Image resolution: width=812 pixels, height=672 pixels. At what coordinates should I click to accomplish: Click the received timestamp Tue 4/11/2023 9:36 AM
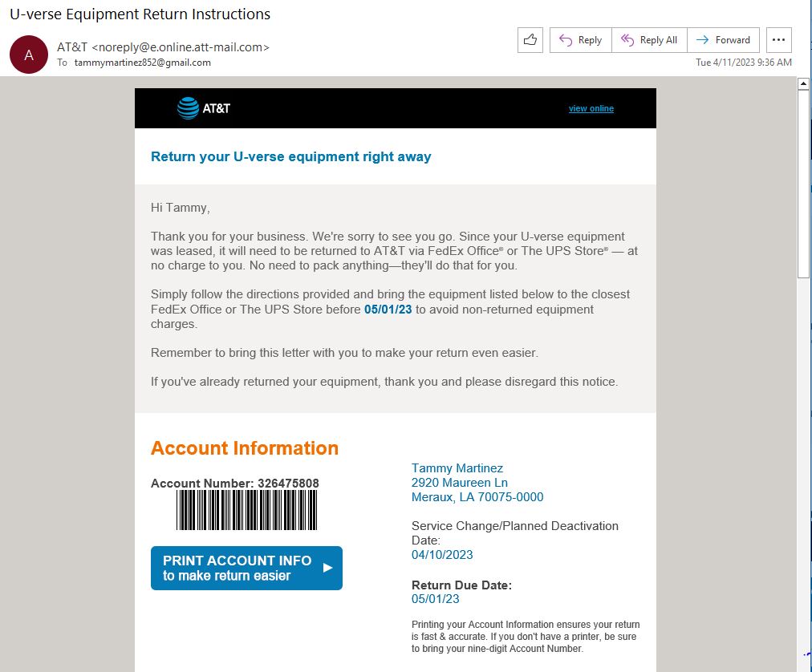[x=743, y=62]
